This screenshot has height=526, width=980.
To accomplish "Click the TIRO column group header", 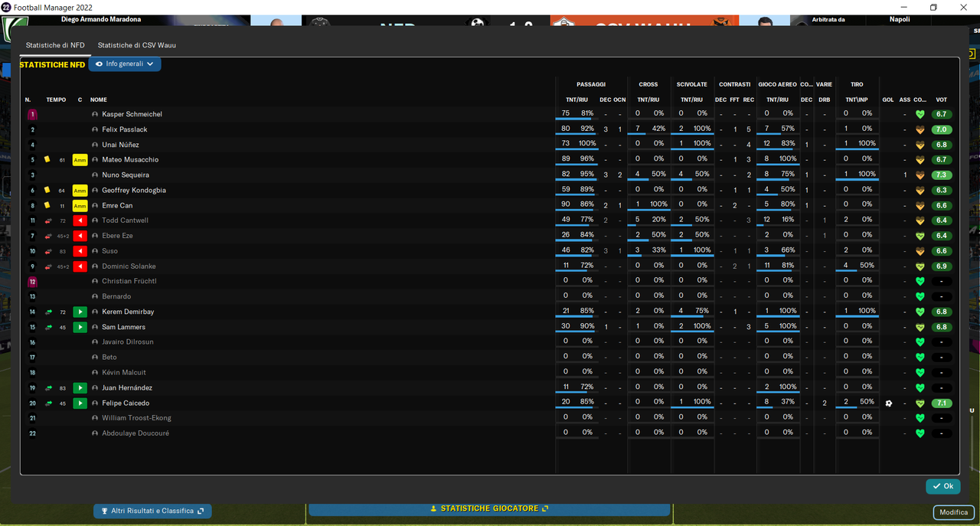I will [x=857, y=84].
